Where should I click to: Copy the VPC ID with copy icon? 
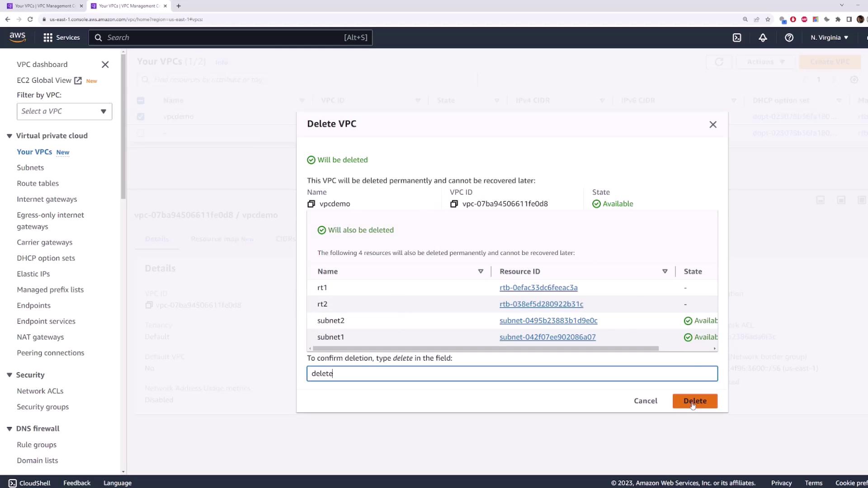tap(454, 204)
